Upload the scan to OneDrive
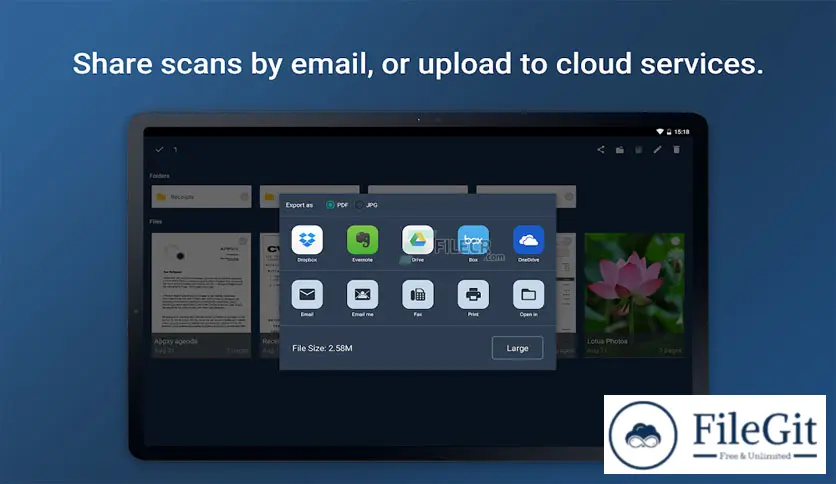The width and height of the screenshot is (836, 484). pos(528,240)
